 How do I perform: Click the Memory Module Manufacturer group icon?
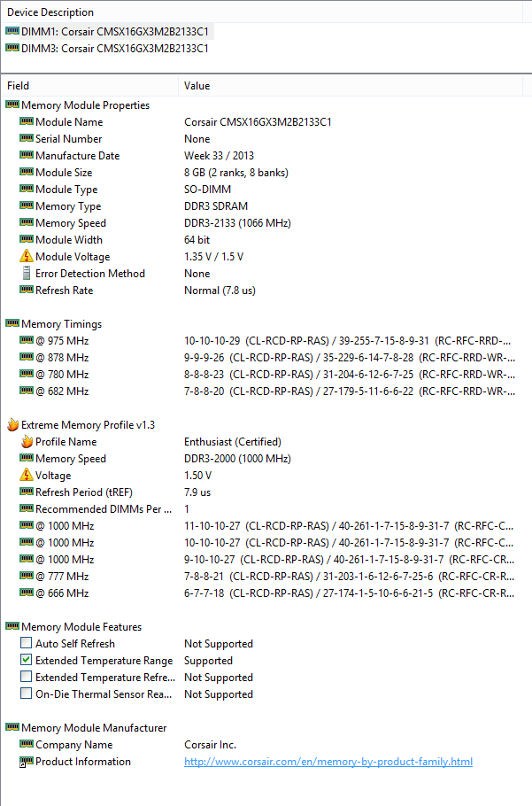coord(12,727)
